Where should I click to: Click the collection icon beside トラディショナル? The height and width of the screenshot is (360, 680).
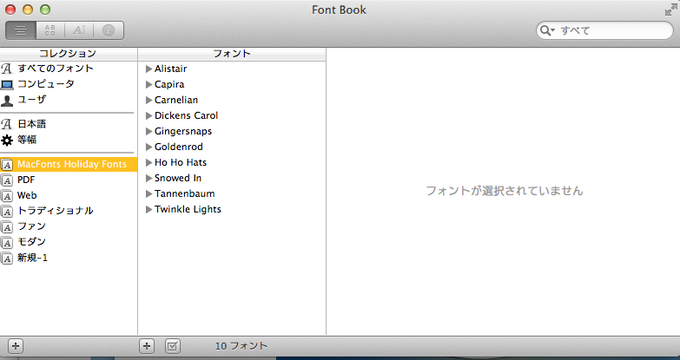pos(7,212)
